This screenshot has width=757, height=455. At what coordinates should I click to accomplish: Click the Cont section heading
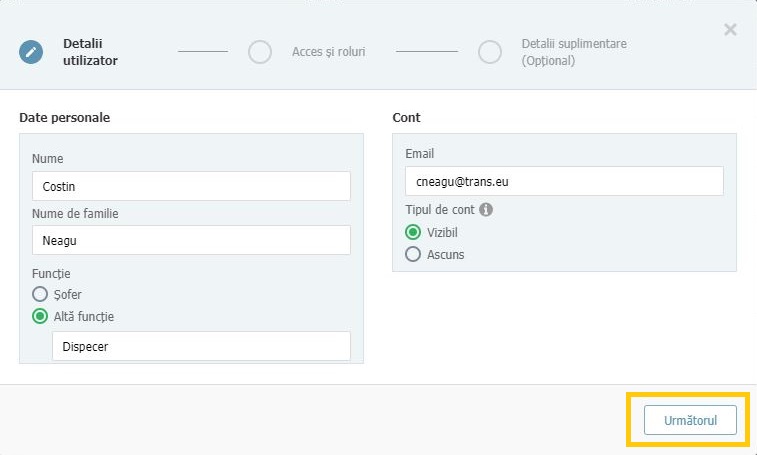407,117
